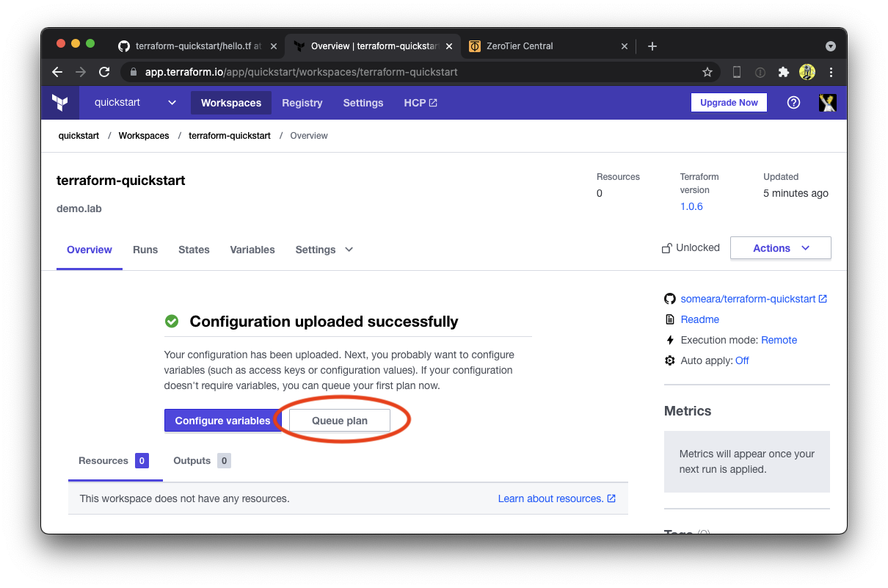This screenshot has width=888, height=588.
Task: Open the Chrome three-dot menu
Action: 831,72
